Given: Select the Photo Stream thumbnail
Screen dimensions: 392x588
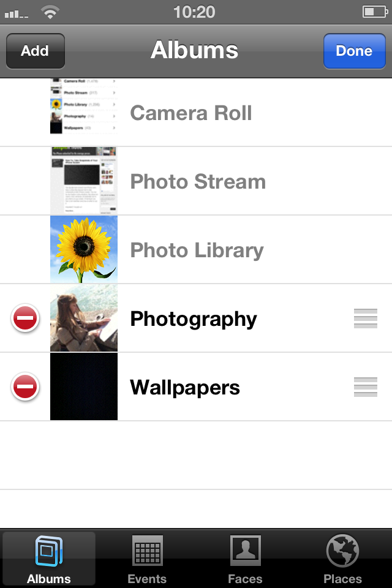Looking at the screenshot, I should pos(84,181).
